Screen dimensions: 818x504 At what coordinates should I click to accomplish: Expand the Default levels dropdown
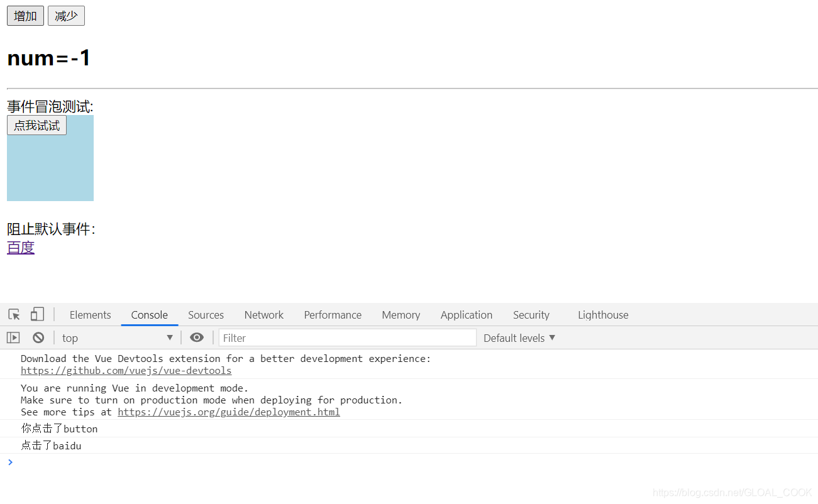519,338
